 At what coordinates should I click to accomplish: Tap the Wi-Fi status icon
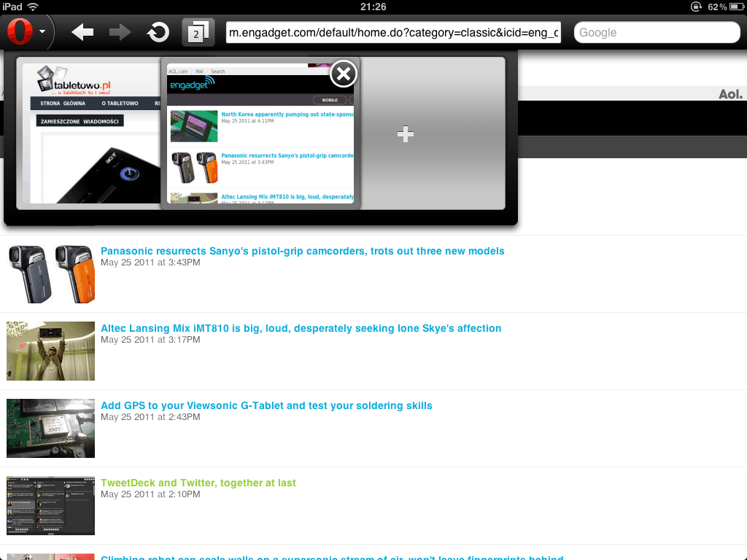pyautogui.click(x=33, y=7)
